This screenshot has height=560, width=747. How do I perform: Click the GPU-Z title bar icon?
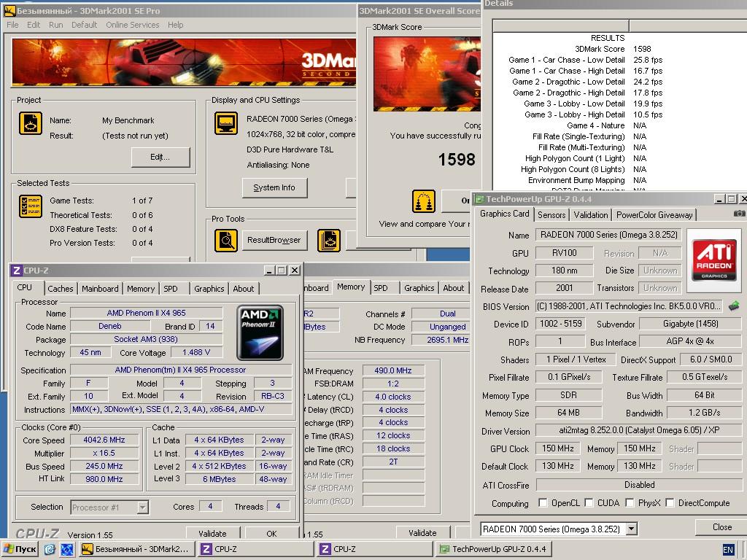tap(479, 199)
